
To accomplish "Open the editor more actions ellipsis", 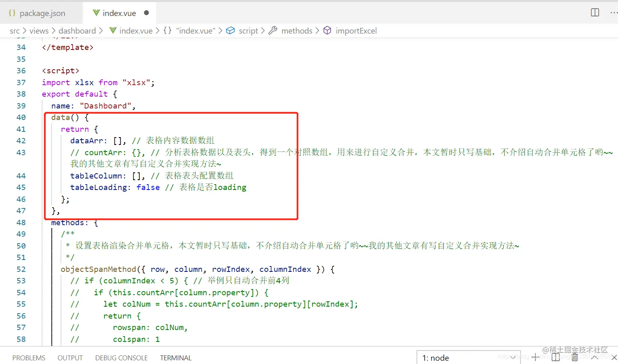I will 613,13.
